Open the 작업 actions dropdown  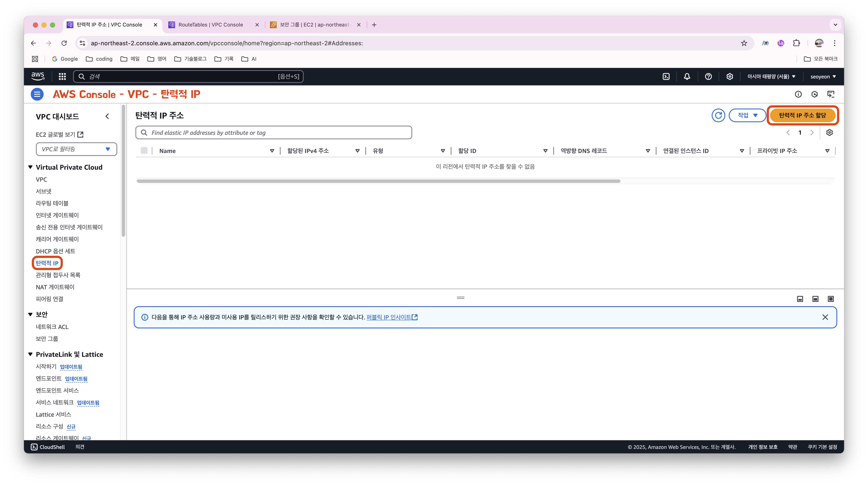747,115
